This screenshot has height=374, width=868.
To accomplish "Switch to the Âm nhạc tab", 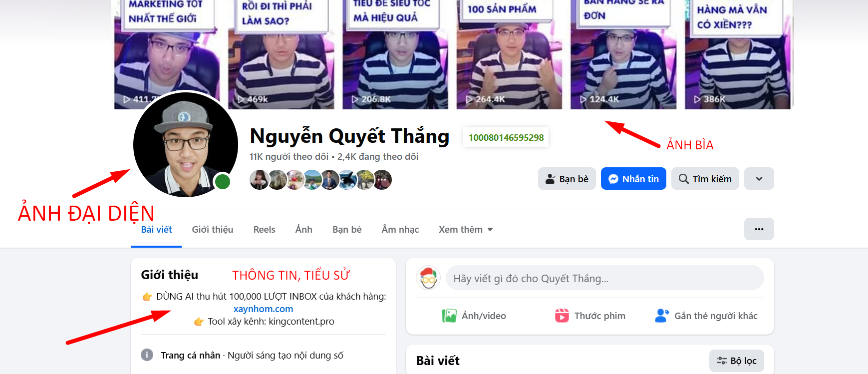I will coord(400,229).
